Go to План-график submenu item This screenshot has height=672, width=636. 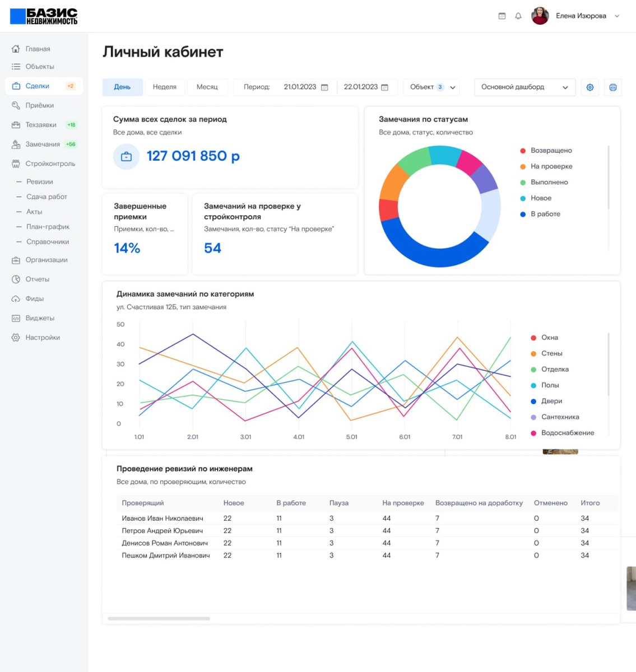(48, 227)
